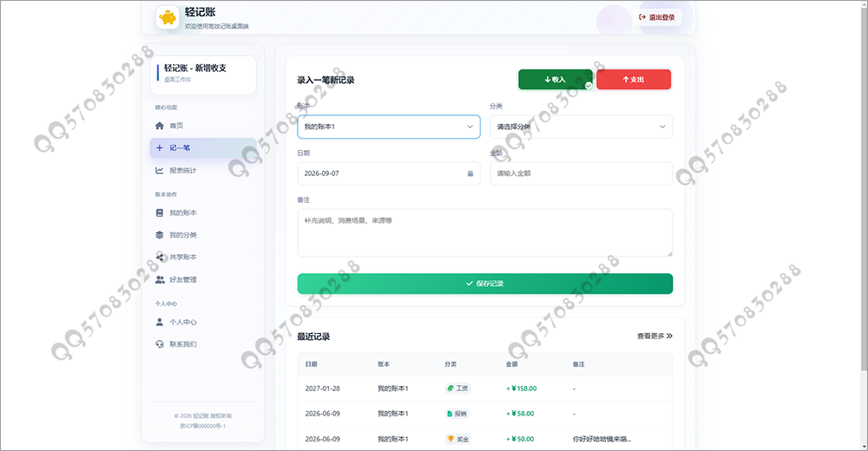Open the 账本 dropdown showing 我的账本1
The image size is (868, 451).
tap(389, 127)
